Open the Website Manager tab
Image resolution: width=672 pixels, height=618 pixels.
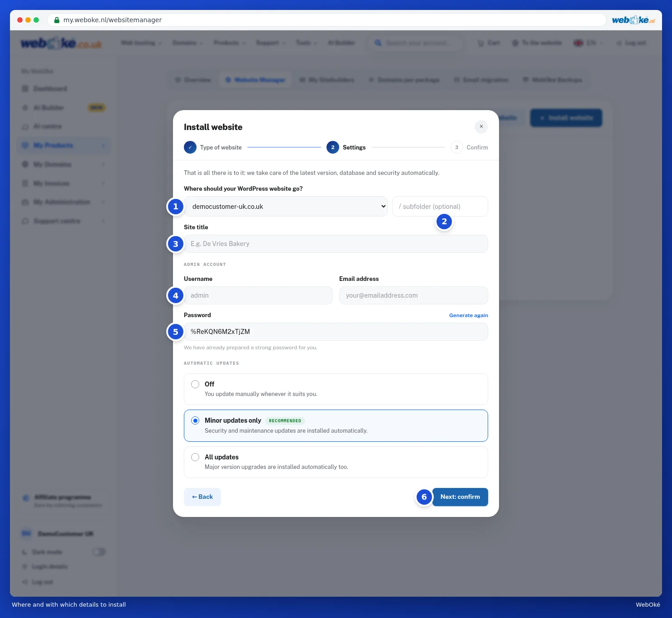255,80
